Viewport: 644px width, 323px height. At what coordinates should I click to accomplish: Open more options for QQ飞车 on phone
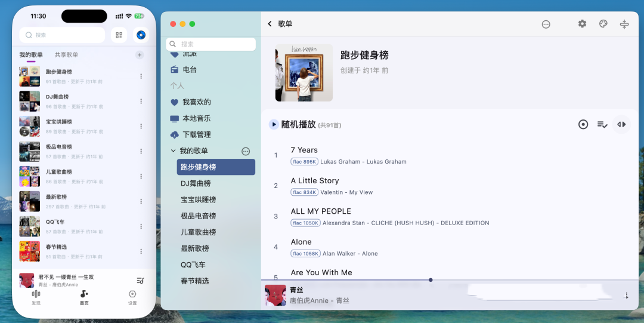pos(141,226)
